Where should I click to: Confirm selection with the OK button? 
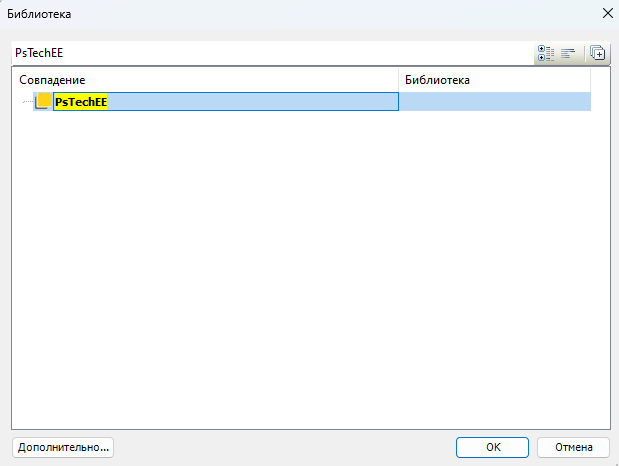click(493, 447)
